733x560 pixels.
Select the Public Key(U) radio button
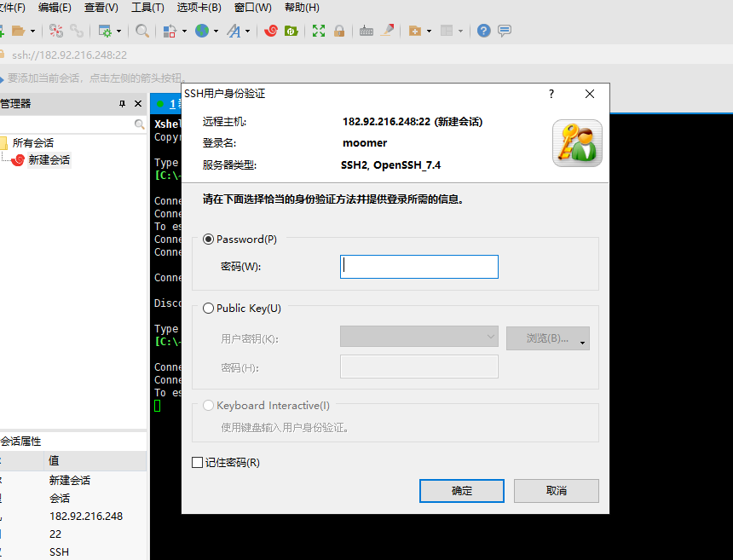[209, 309]
